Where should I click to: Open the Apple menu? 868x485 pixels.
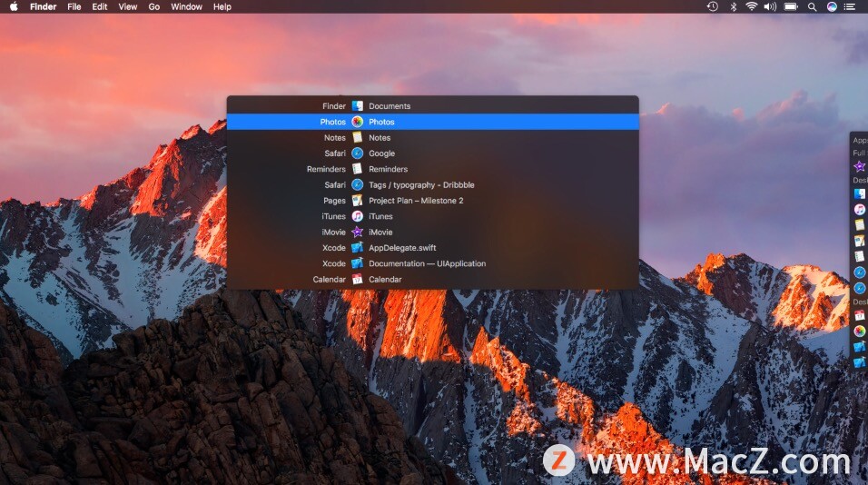click(14, 6)
